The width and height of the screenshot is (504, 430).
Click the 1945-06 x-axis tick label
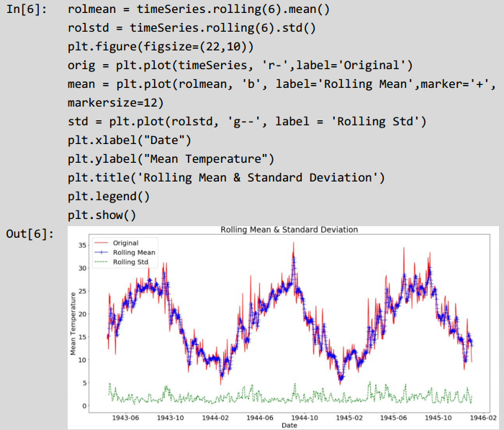coord(393,418)
